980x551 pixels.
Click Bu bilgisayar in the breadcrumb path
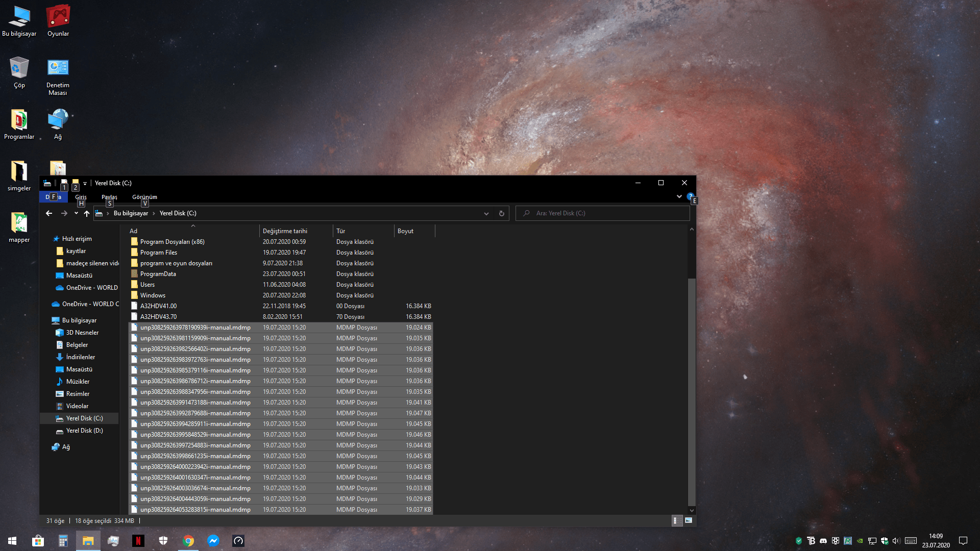click(131, 213)
